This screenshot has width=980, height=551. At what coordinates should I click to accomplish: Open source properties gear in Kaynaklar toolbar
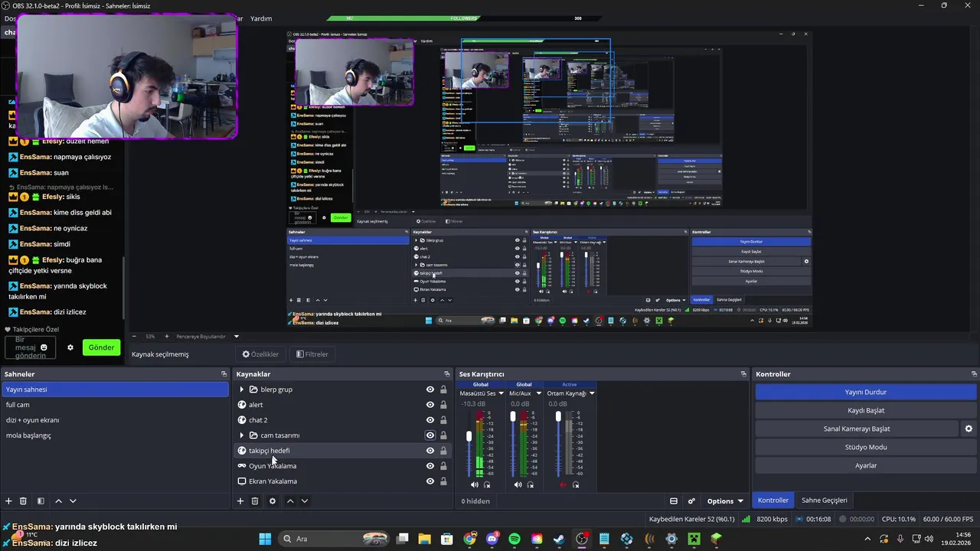(x=272, y=501)
